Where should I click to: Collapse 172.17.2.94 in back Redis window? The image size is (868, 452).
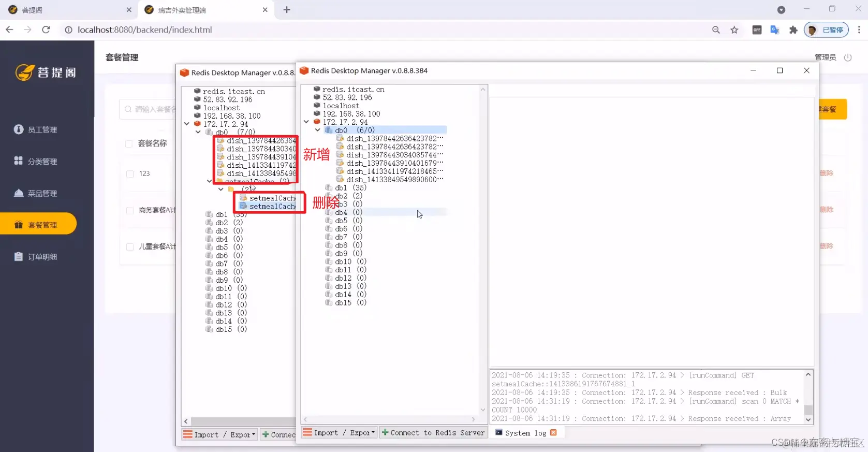187,124
